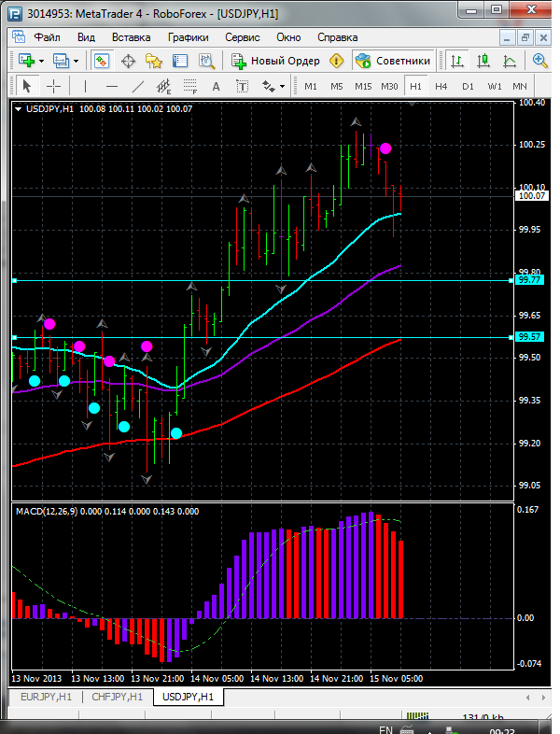The height and width of the screenshot is (734, 560).
Task: Switch to line chart display icon
Action: 510,61
